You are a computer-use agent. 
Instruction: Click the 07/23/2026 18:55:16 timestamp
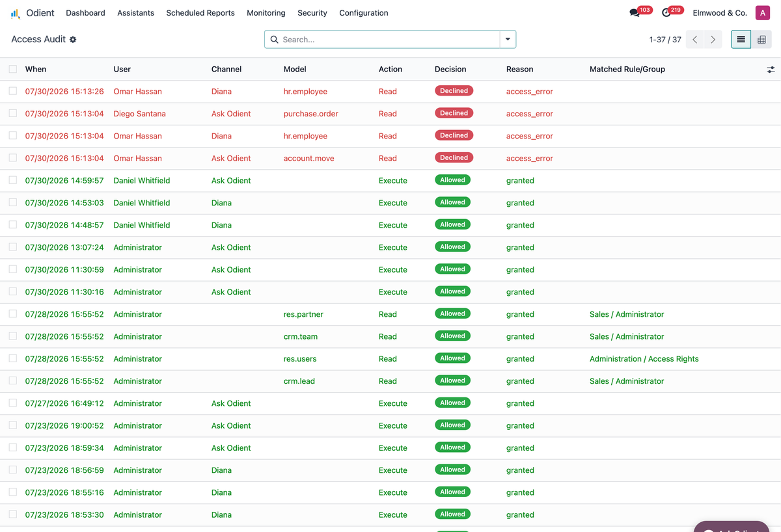tap(64, 492)
